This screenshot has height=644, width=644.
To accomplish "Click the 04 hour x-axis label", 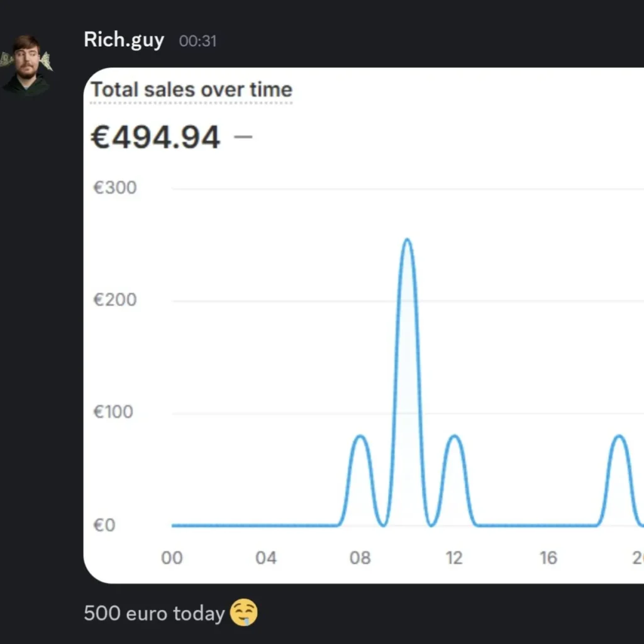I will 265,558.
